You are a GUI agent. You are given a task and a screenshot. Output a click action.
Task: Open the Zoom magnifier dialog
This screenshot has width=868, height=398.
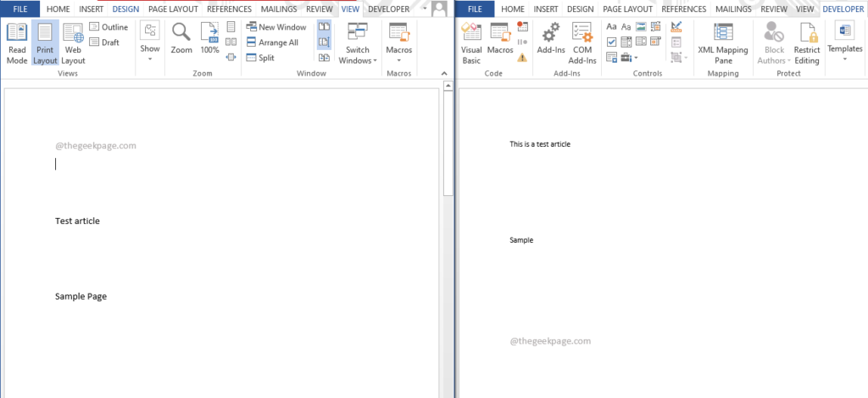click(x=181, y=39)
